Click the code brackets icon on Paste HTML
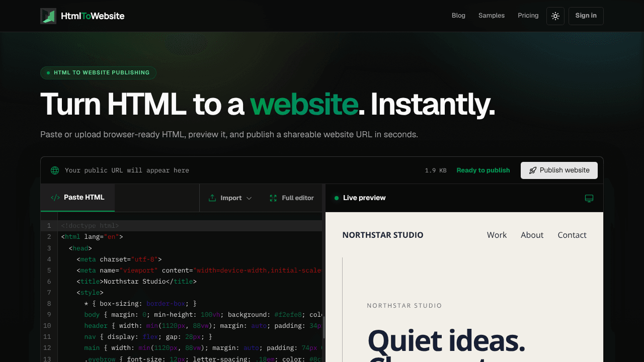The image size is (644, 362). point(55,198)
